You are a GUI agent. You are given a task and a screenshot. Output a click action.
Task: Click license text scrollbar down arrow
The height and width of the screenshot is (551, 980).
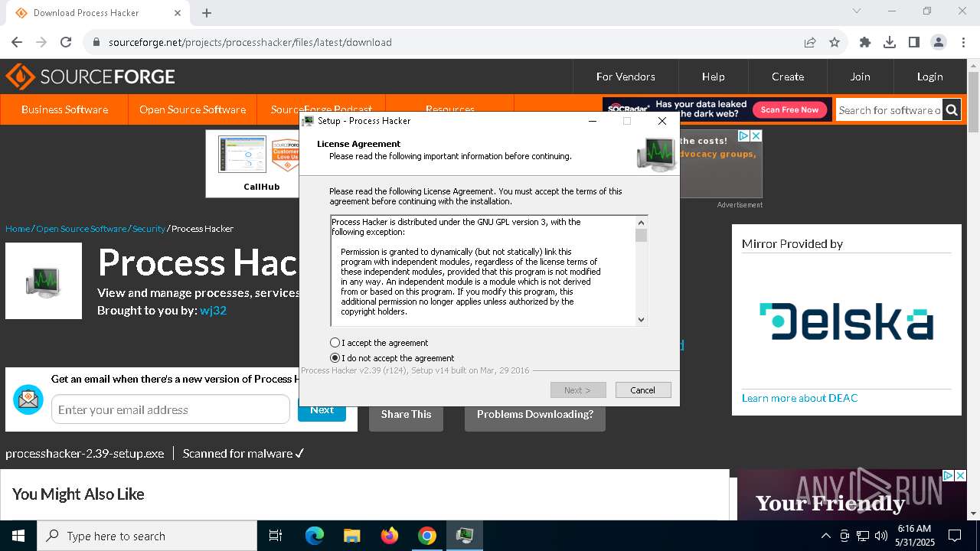tap(642, 320)
